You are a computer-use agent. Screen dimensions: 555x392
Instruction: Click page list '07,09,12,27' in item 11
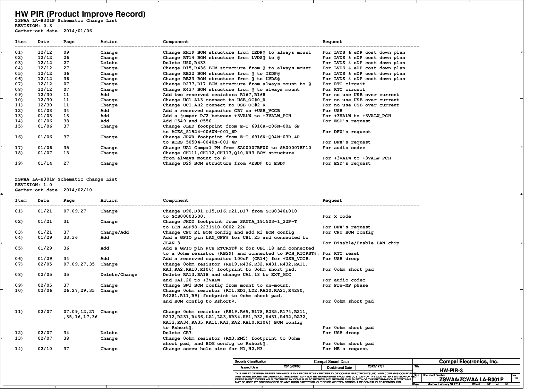point(79,312)
